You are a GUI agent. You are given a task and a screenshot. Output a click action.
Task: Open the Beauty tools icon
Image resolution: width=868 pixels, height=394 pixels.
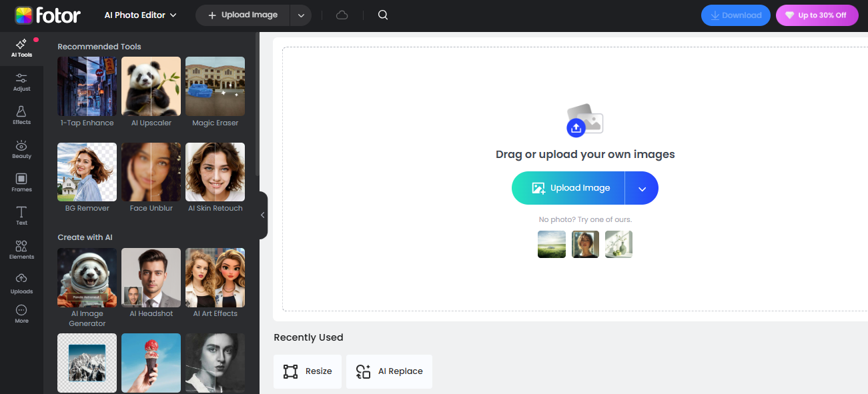[x=21, y=147]
